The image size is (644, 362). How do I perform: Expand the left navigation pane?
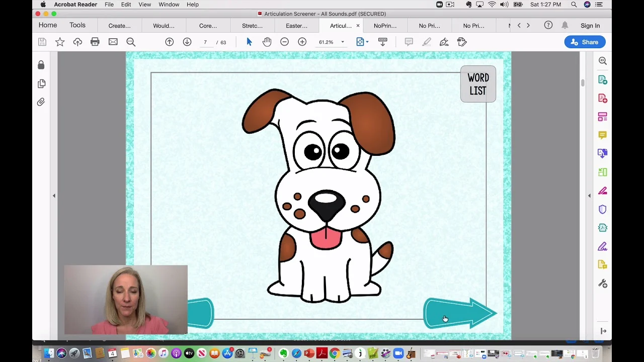pyautogui.click(x=54, y=196)
